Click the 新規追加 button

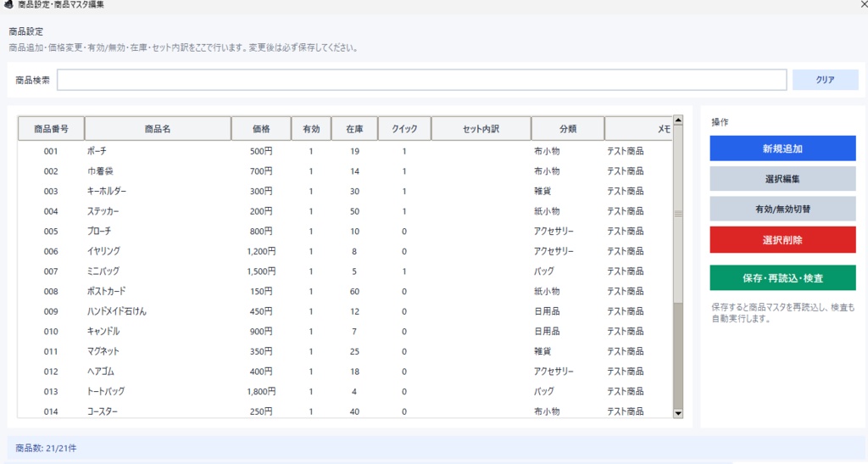click(x=782, y=148)
